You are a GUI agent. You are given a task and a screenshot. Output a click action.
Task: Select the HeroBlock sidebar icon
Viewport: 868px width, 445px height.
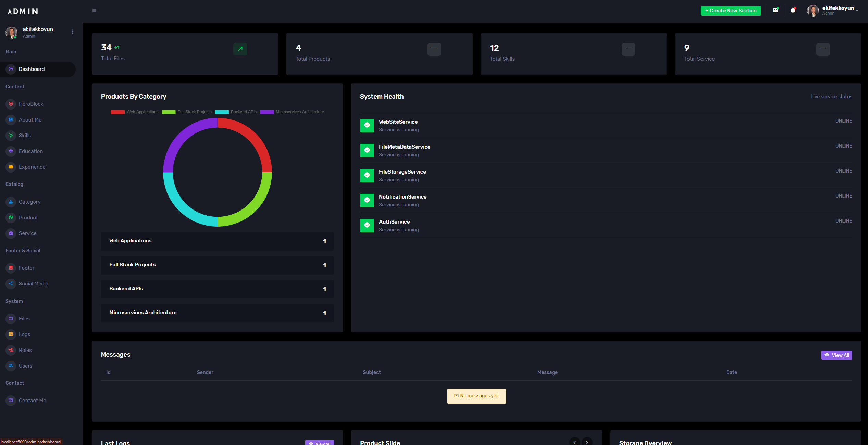(x=11, y=104)
